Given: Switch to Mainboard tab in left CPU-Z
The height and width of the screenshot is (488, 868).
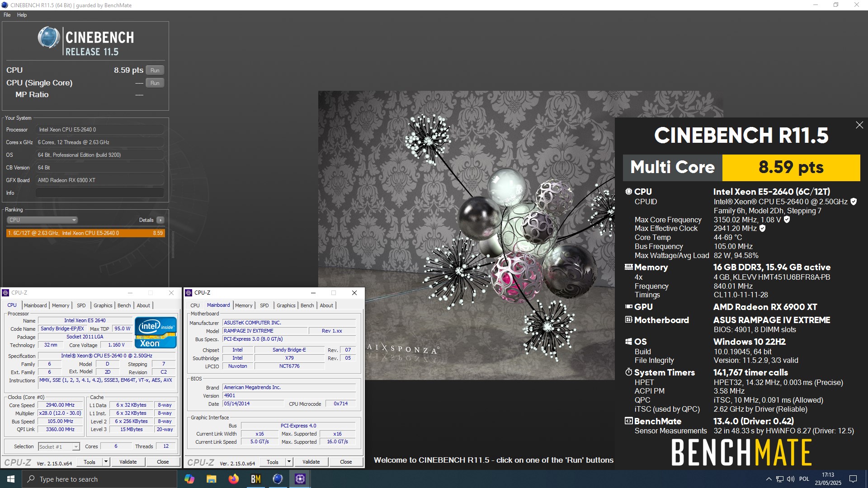Looking at the screenshot, I should [35, 305].
